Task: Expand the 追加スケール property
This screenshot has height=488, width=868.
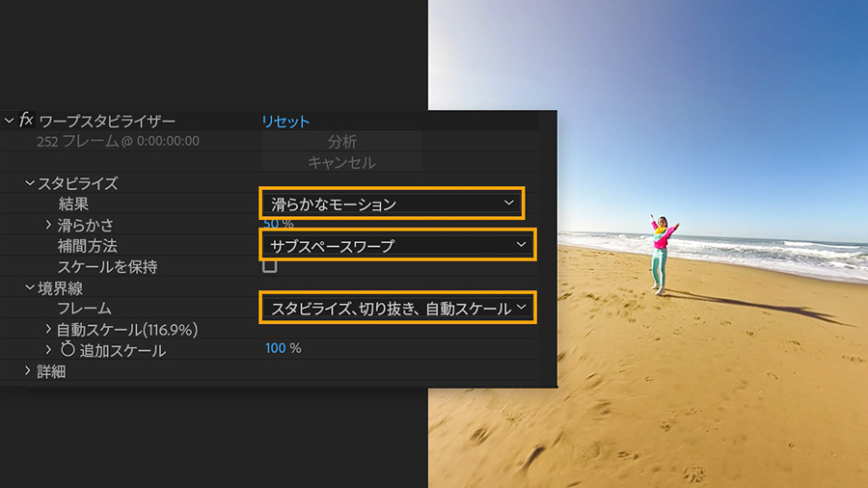Action: tap(48, 350)
